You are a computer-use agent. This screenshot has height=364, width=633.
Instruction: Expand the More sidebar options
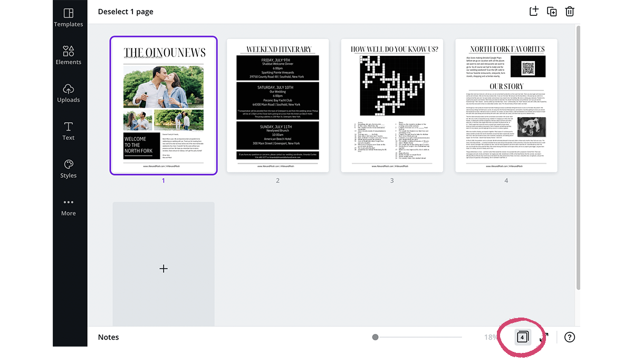point(69,207)
